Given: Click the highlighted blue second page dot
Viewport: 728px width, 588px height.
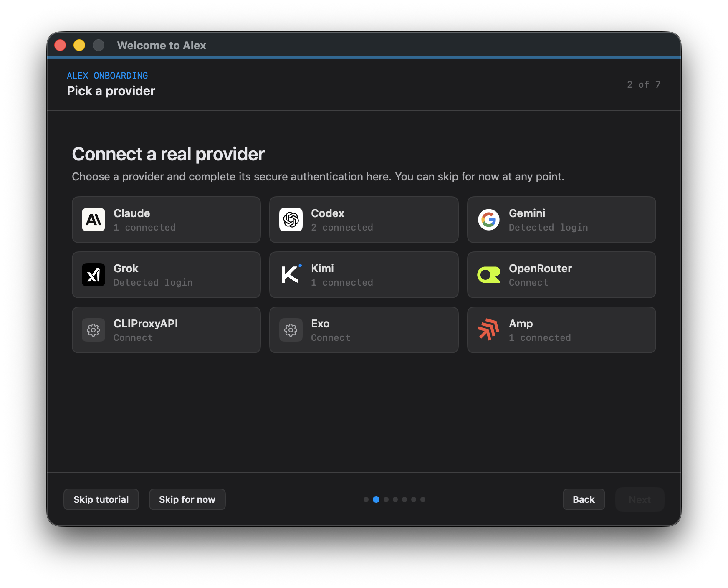Looking at the screenshot, I should pos(376,499).
